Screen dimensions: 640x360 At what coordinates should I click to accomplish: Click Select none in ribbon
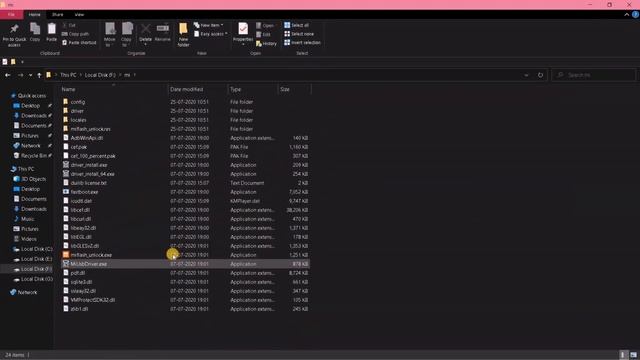coord(299,34)
